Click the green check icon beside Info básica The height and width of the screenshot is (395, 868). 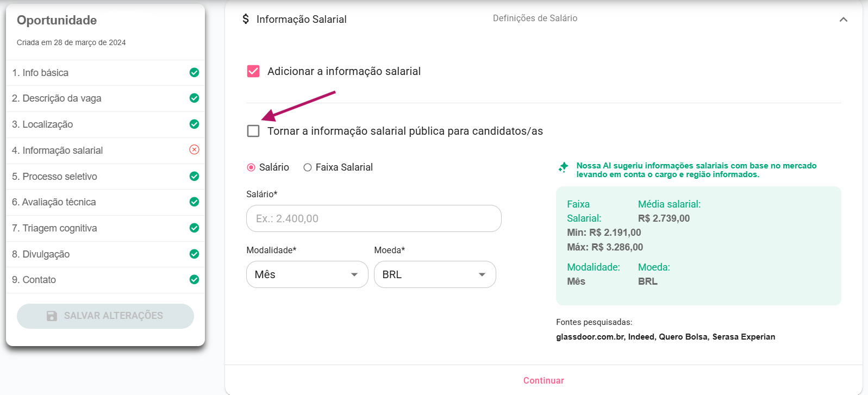tap(194, 72)
